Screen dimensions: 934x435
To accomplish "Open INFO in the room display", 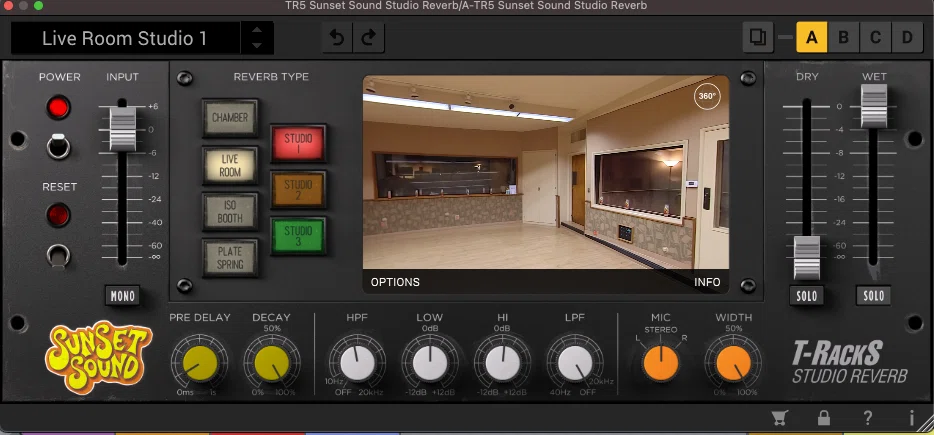I will pyautogui.click(x=707, y=282).
